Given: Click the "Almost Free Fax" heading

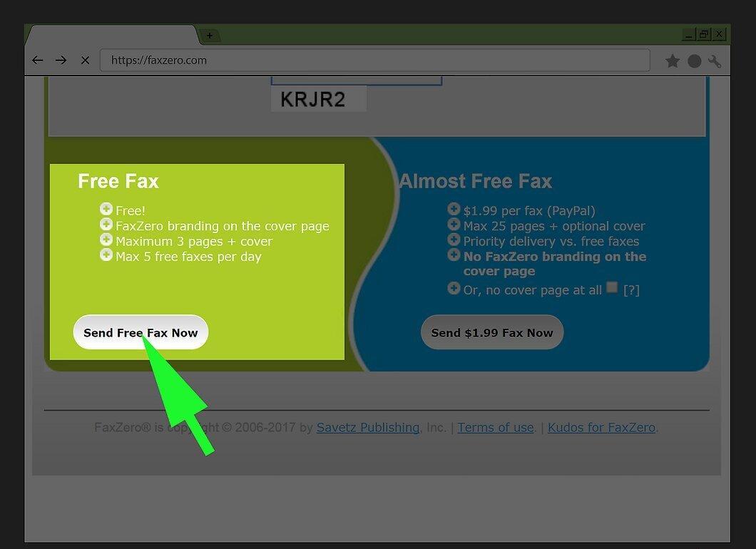Looking at the screenshot, I should click(476, 181).
